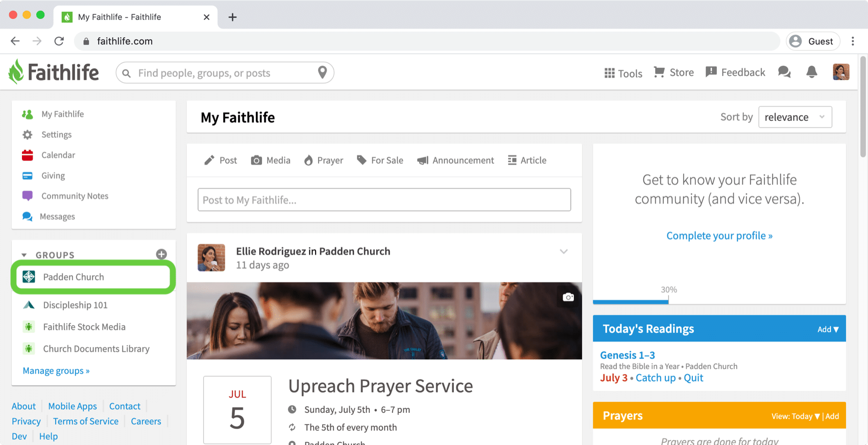Click Ellie Rodriguez's post avatar
The height and width of the screenshot is (445, 868).
(x=211, y=258)
